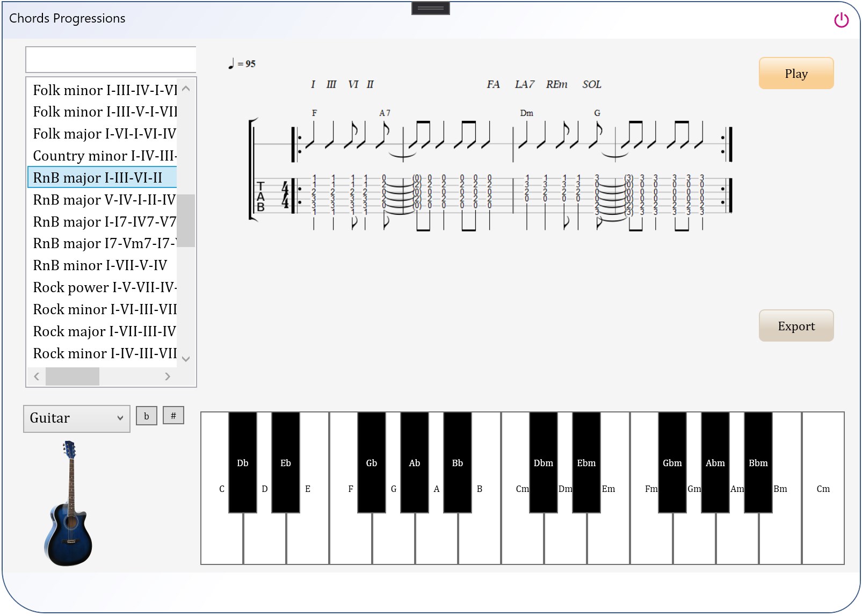Click the blue guitar image
The height and width of the screenshot is (616, 862).
68,504
